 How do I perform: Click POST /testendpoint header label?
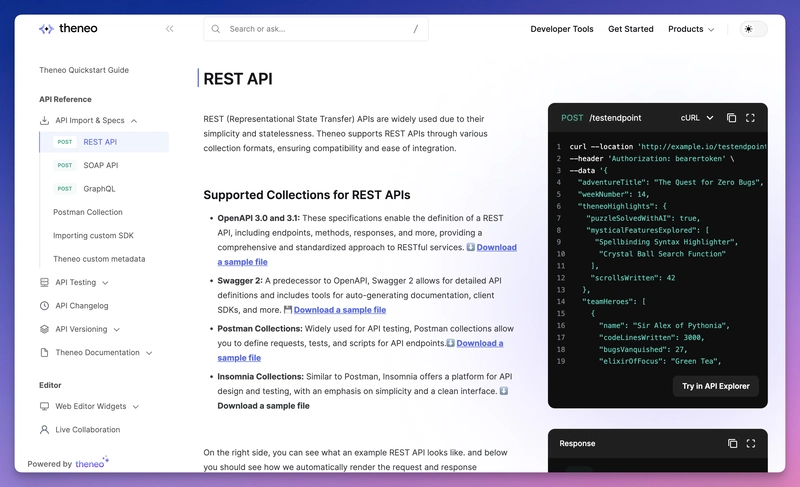601,118
